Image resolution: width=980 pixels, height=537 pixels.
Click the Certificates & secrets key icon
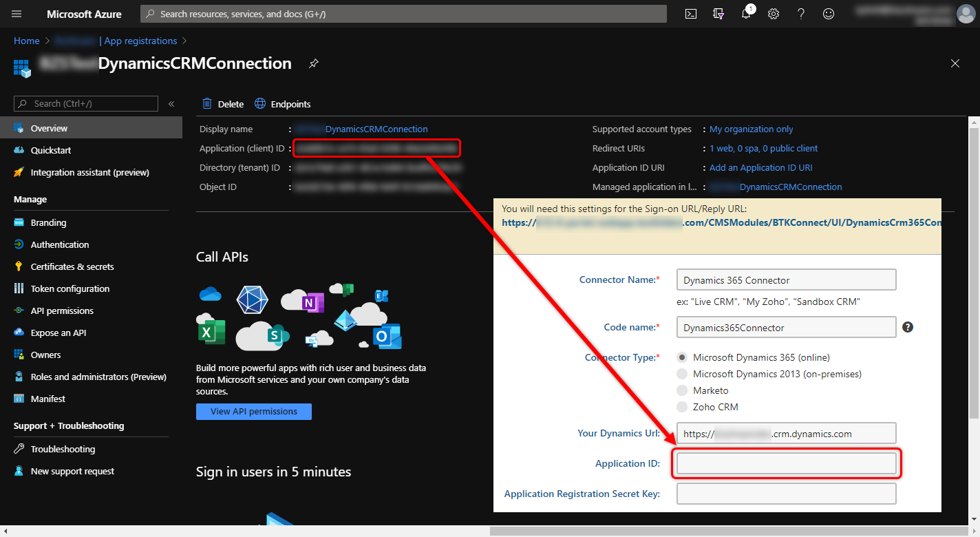point(19,266)
